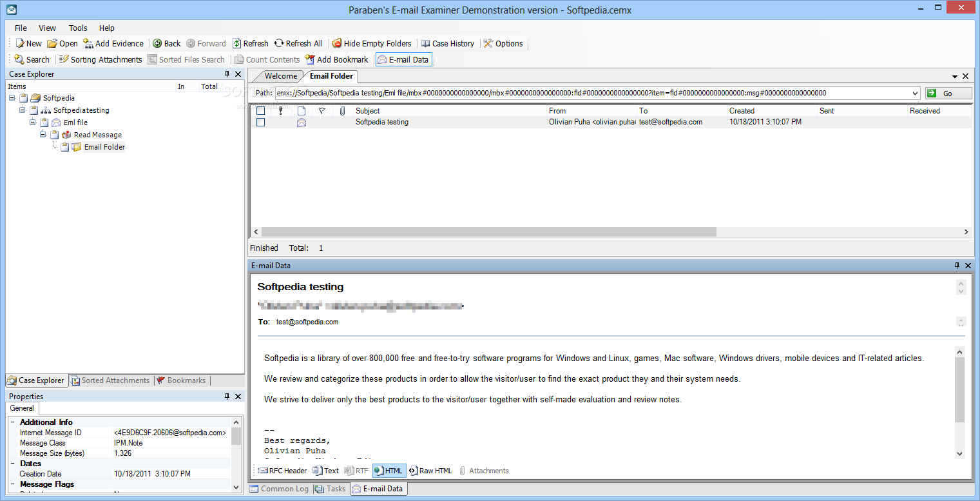The width and height of the screenshot is (980, 501).
Task: Select the HTML message view
Action: pos(389,471)
